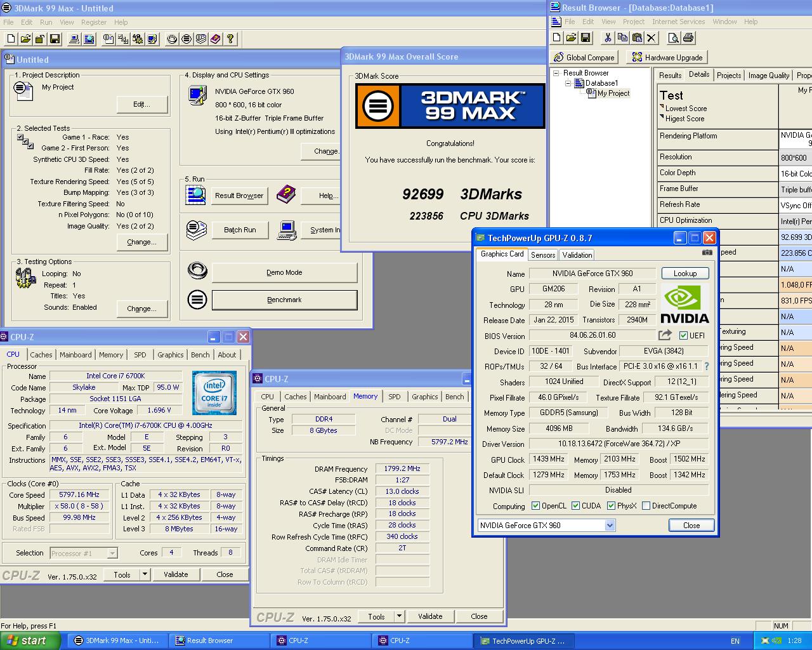
Task: Open the GPU selection dropdown in GPU-Z
Action: point(610,526)
